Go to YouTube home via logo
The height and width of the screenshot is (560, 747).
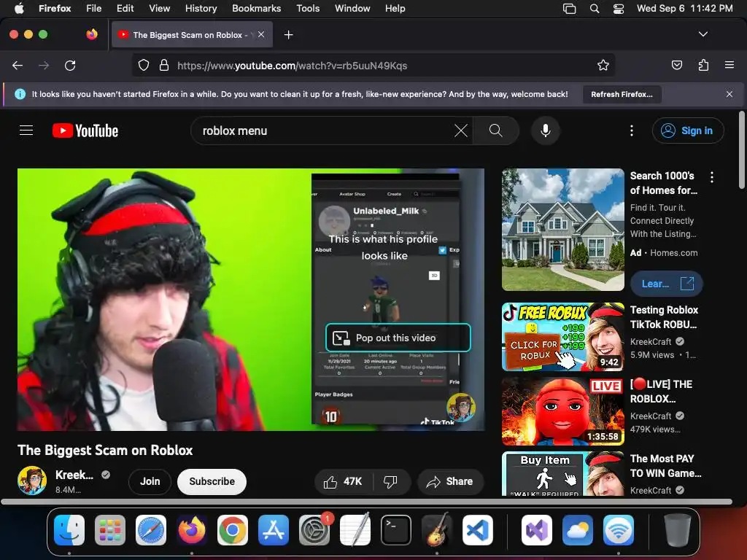coord(85,131)
